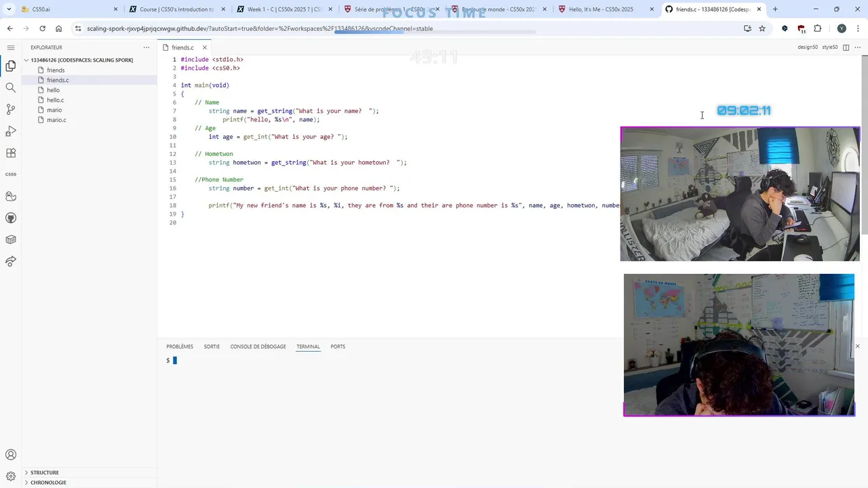
Task: Open the GitHub view in activity bar
Action: [10, 218]
